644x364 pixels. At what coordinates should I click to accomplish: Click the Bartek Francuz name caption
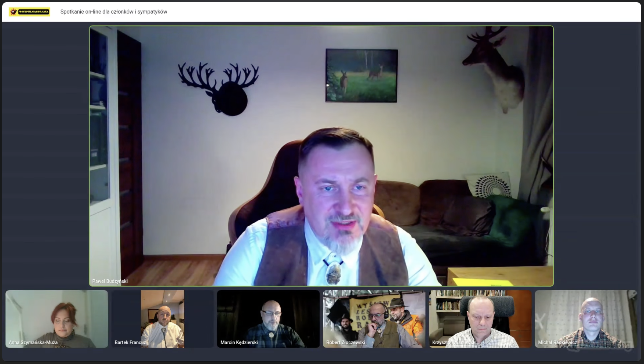tap(130, 342)
